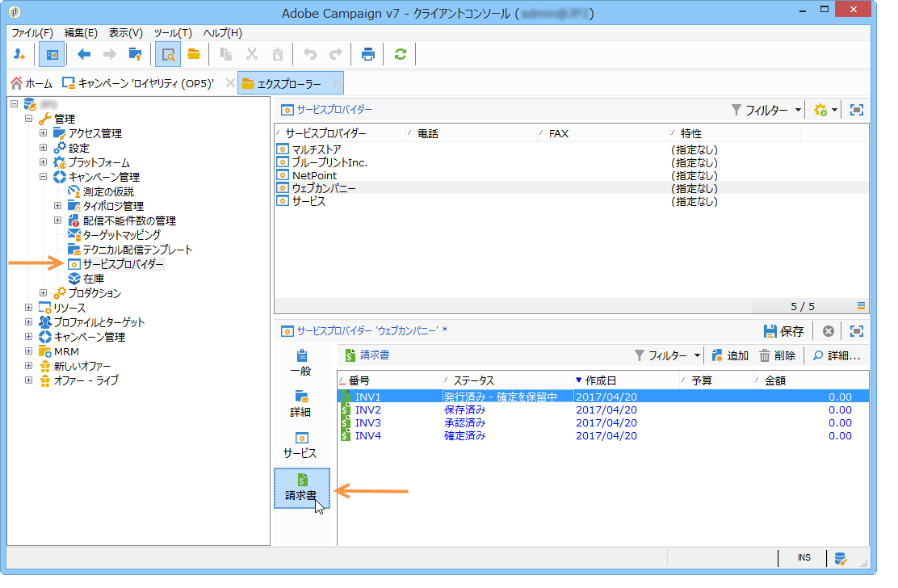Select 測定の仮説 in the tree
The width and height of the screenshot is (898, 588).
coord(108,191)
